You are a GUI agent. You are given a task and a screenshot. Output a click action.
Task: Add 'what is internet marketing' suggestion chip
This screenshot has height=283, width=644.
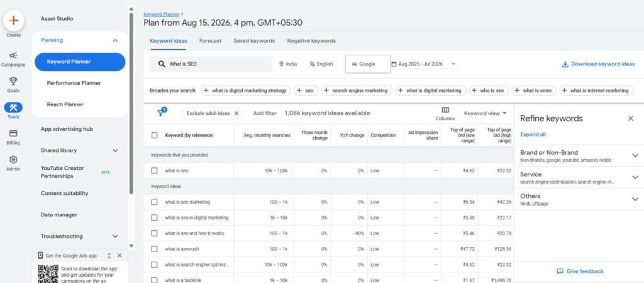596,91
